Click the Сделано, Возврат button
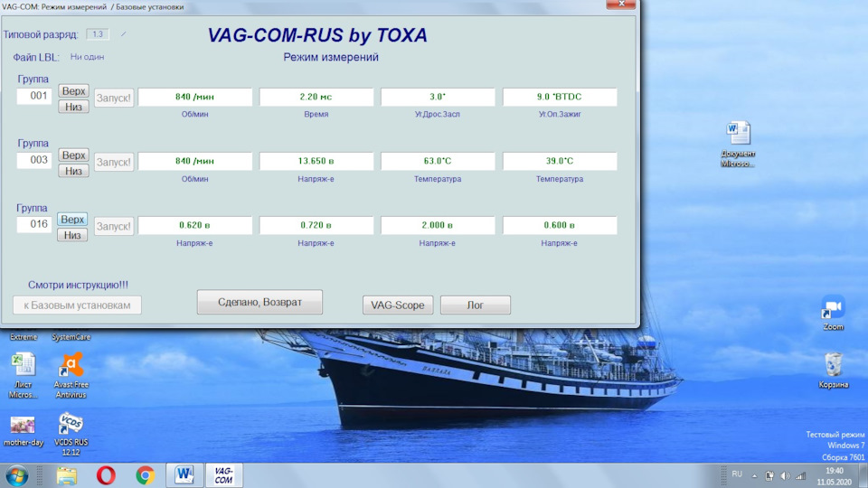Viewport: 868px width, 488px height. tap(259, 302)
